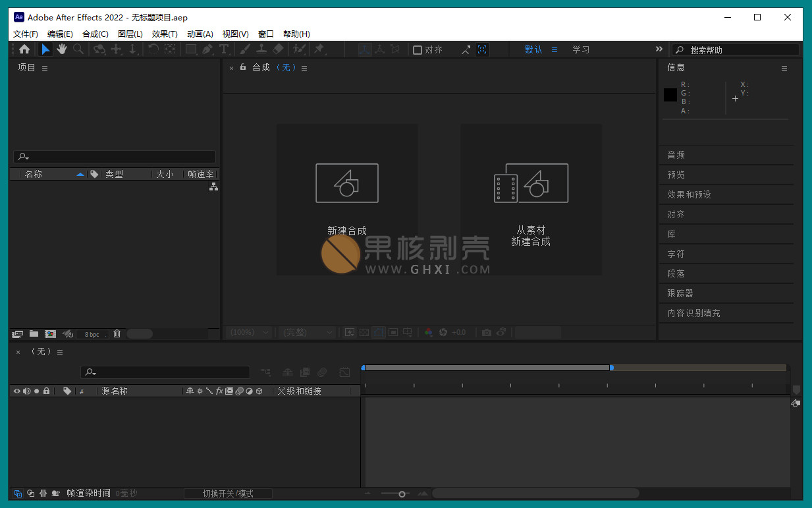Enable the 对齐 snapping checkbox

[x=418, y=50]
